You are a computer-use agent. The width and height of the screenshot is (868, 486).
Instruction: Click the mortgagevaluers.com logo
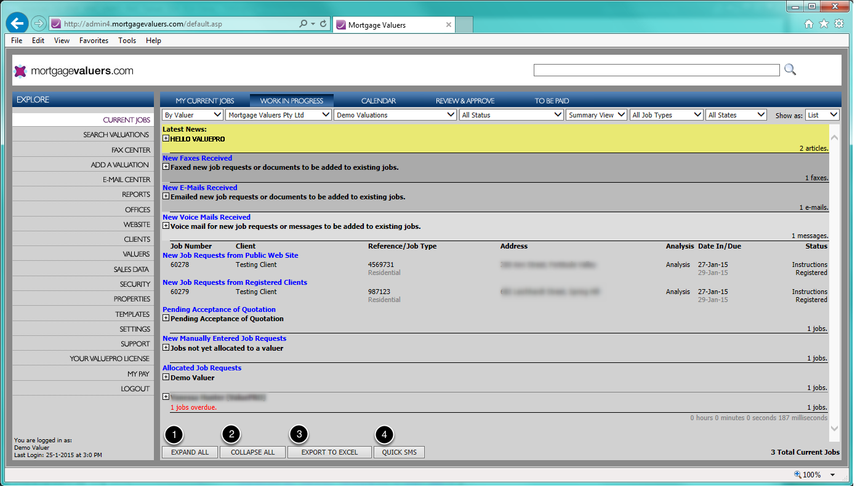pyautogui.click(x=73, y=71)
